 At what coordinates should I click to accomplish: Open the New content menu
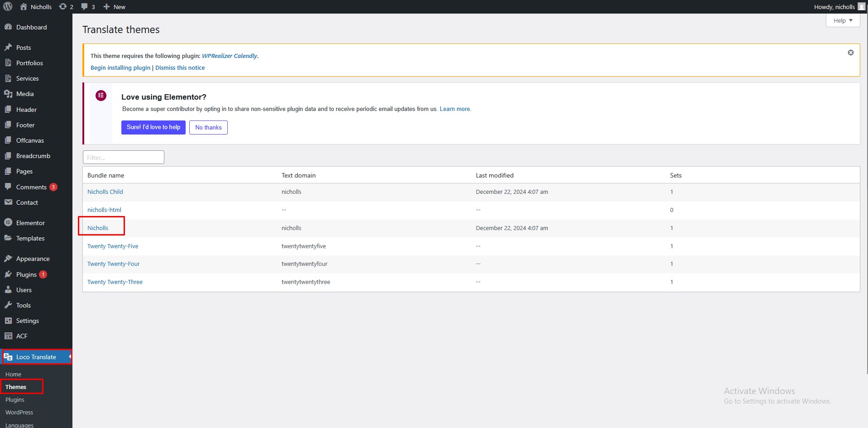[114, 7]
